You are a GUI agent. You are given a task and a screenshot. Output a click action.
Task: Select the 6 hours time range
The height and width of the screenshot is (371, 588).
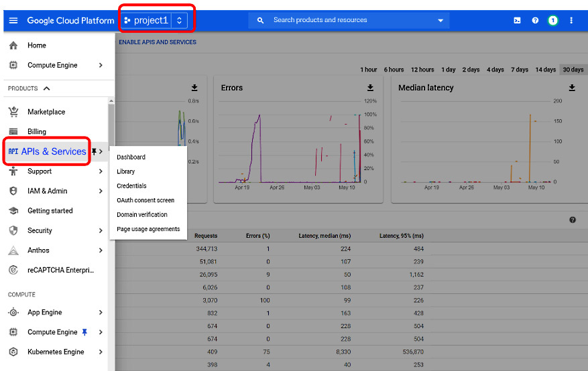(394, 70)
